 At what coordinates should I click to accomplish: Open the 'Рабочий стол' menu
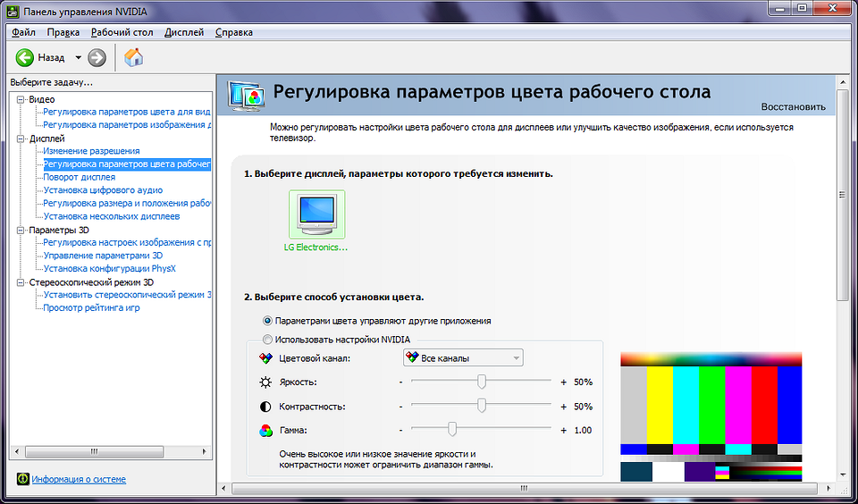[122, 32]
